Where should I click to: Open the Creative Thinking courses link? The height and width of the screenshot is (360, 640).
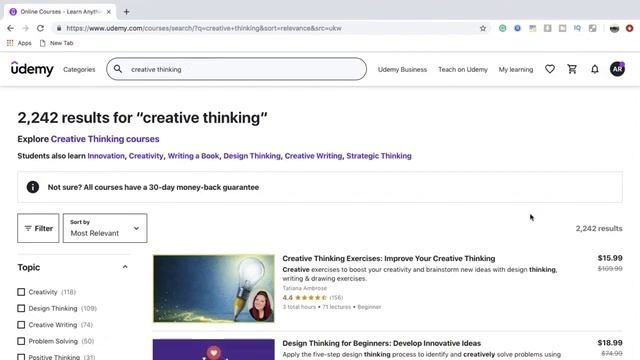point(105,139)
